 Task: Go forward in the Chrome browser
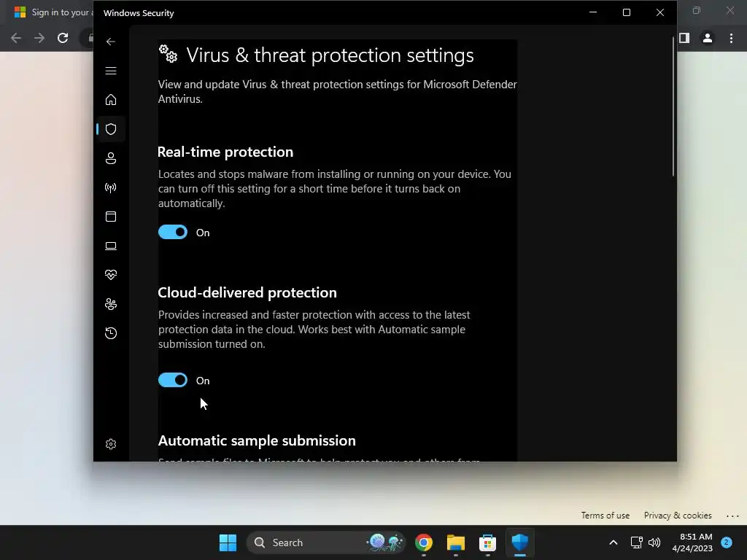pyautogui.click(x=39, y=38)
